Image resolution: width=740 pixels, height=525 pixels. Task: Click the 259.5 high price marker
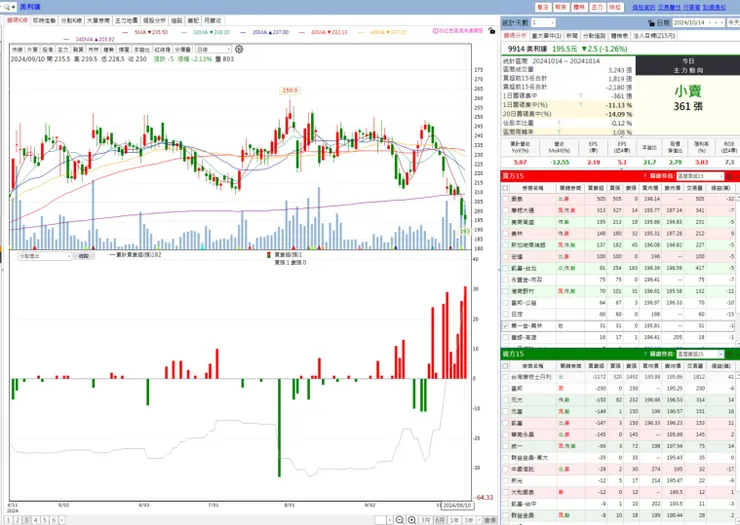tap(290, 90)
